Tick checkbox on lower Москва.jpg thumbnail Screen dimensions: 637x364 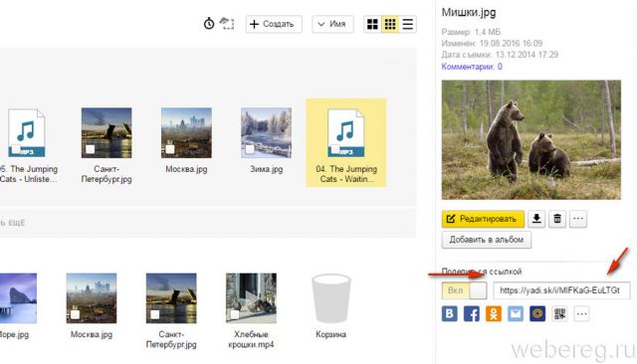tap(76, 314)
